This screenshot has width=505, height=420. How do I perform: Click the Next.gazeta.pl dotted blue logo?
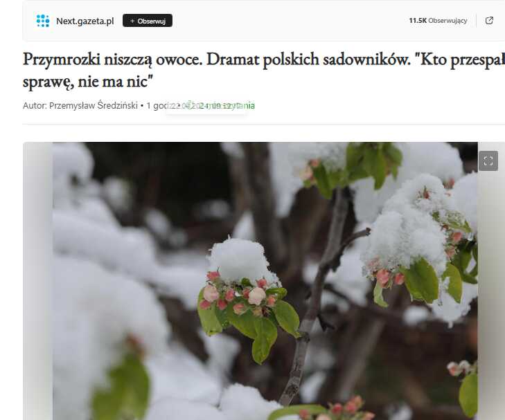coord(43,21)
